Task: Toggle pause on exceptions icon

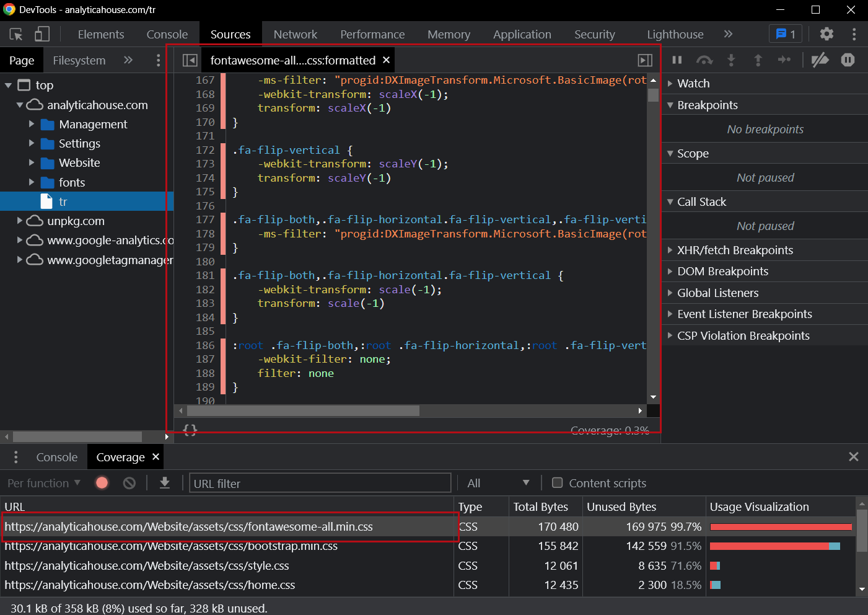Action: pos(848,60)
